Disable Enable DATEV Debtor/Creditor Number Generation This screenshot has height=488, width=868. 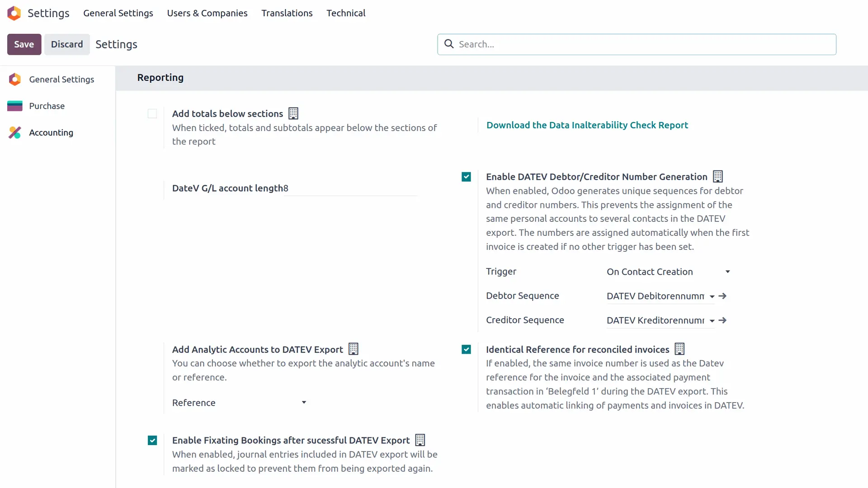point(466,176)
